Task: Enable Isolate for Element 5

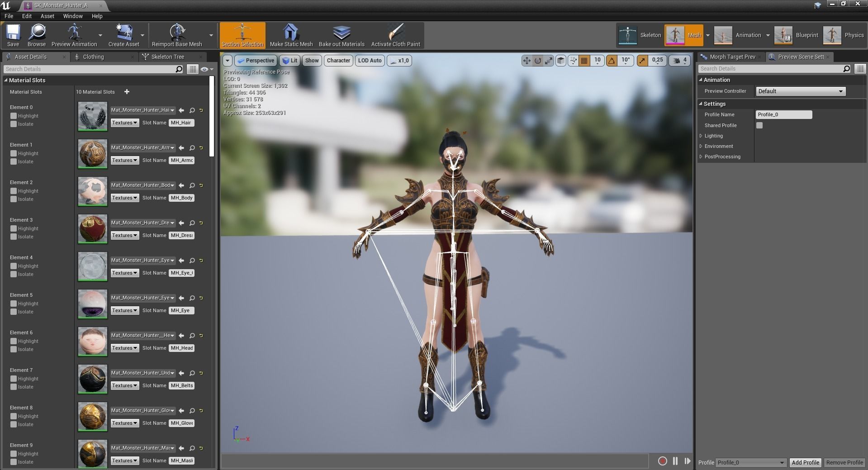Action: [x=14, y=312]
